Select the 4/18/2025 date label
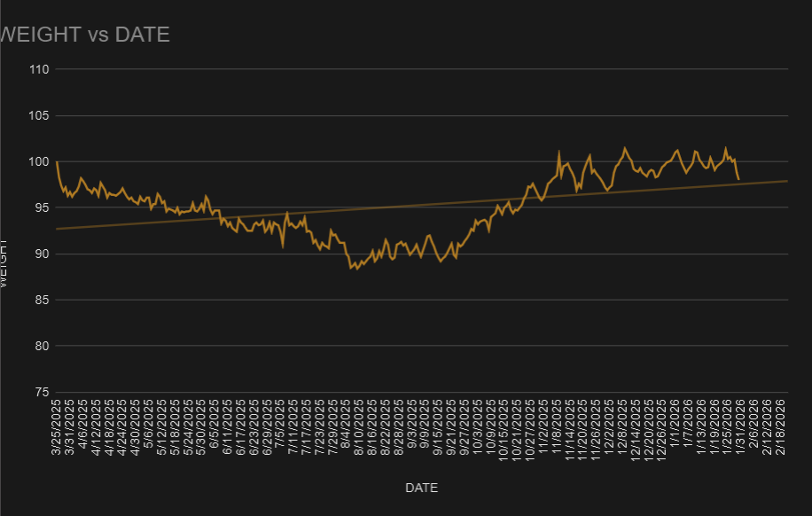 109,426
